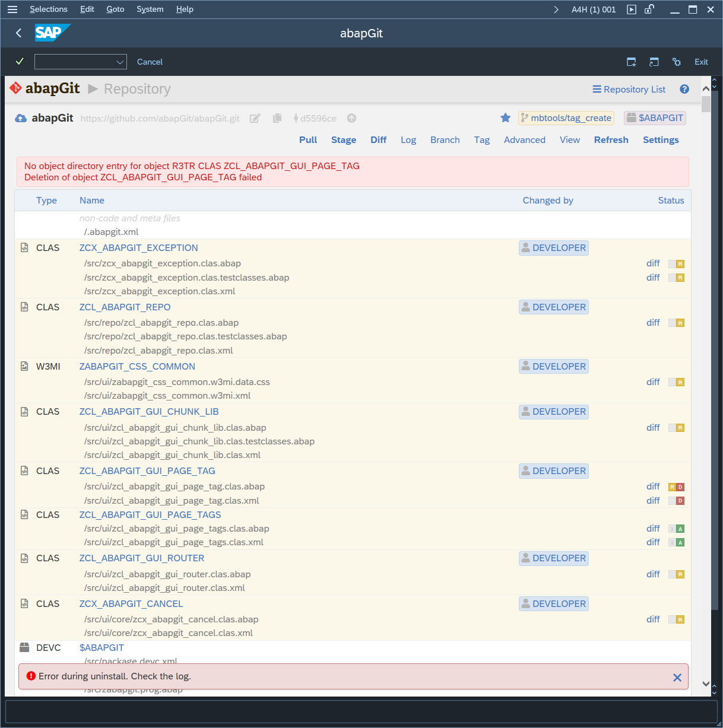The width and height of the screenshot is (723, 728).
Task: Click the generate shortcut icon
Action: point(654,62)
